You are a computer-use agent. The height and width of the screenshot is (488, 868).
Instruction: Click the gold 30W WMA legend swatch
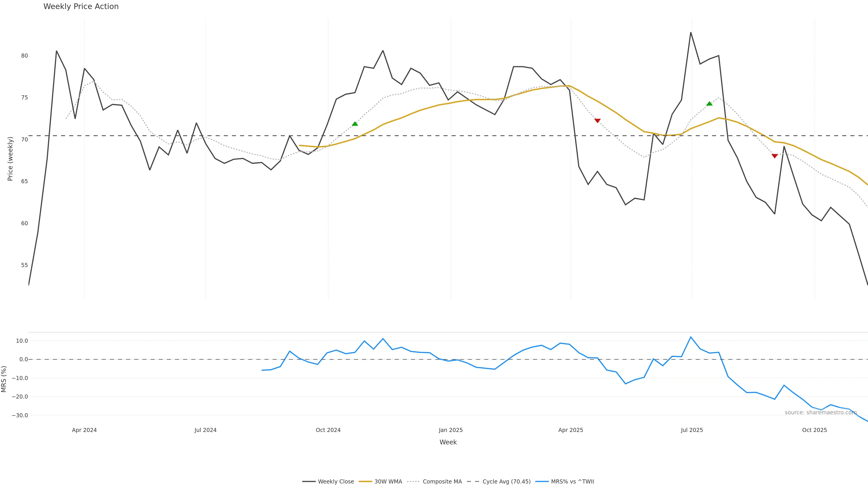[365, 482]
